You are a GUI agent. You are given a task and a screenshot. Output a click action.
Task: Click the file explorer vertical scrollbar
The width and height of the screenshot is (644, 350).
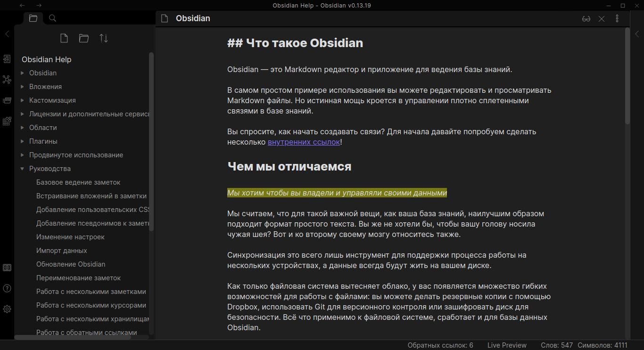click(x=151, y=141)
